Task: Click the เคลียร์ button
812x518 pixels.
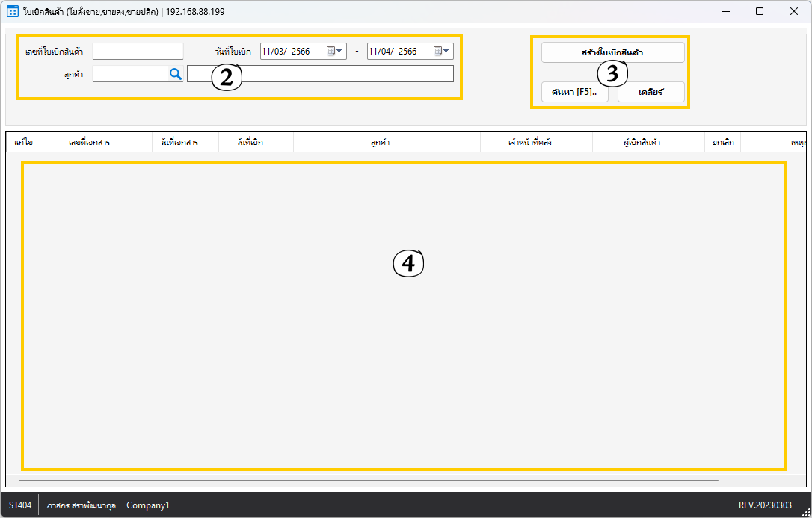Action: (x=650, y=92)
